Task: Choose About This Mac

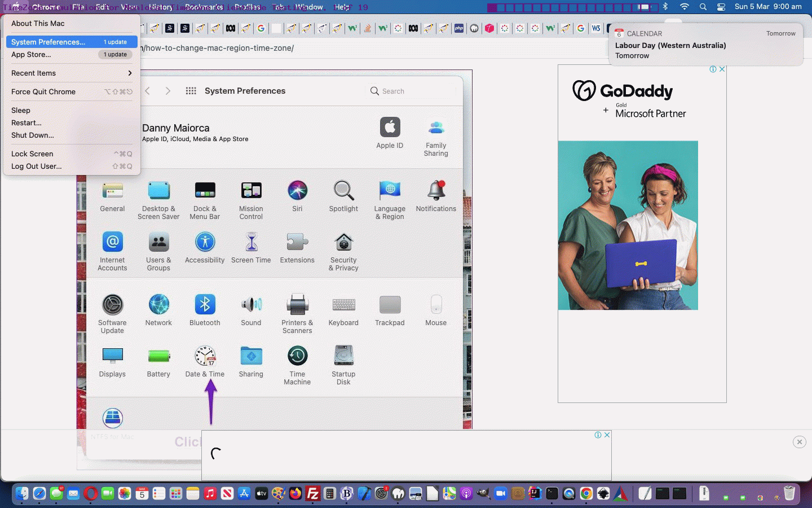Action: (72, 23)
